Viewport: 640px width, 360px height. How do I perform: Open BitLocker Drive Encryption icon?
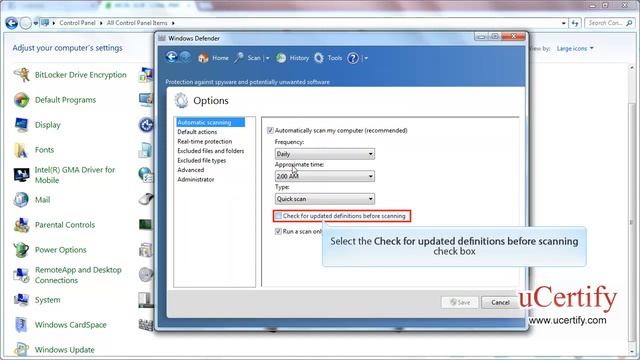21,75
